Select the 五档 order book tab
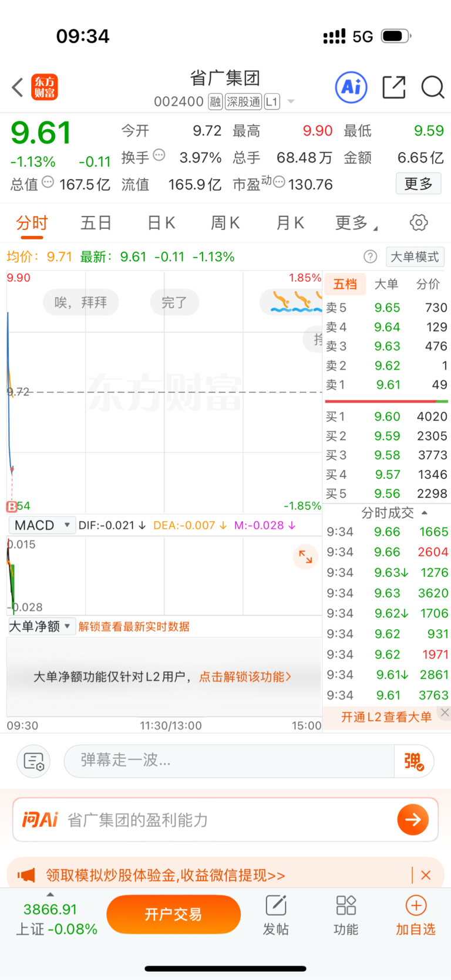The height and width of the screenshot is (980, 451). tap(345, 284)
